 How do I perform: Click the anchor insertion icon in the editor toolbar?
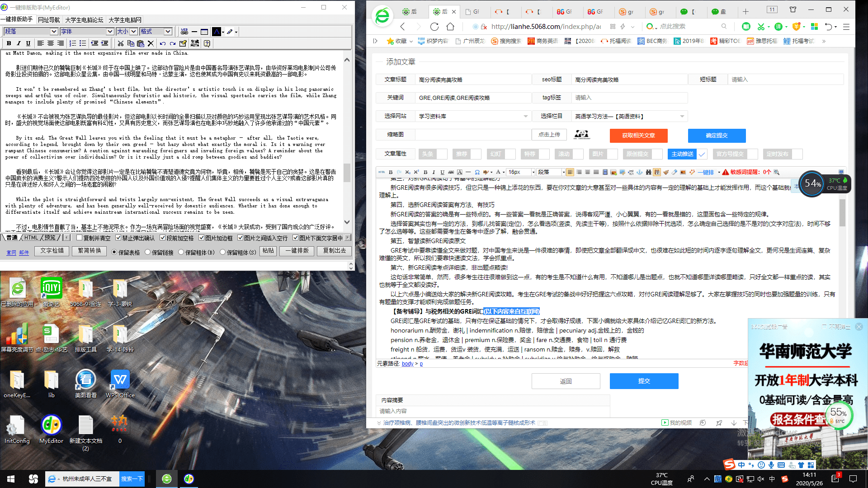(x=639, y=172)
